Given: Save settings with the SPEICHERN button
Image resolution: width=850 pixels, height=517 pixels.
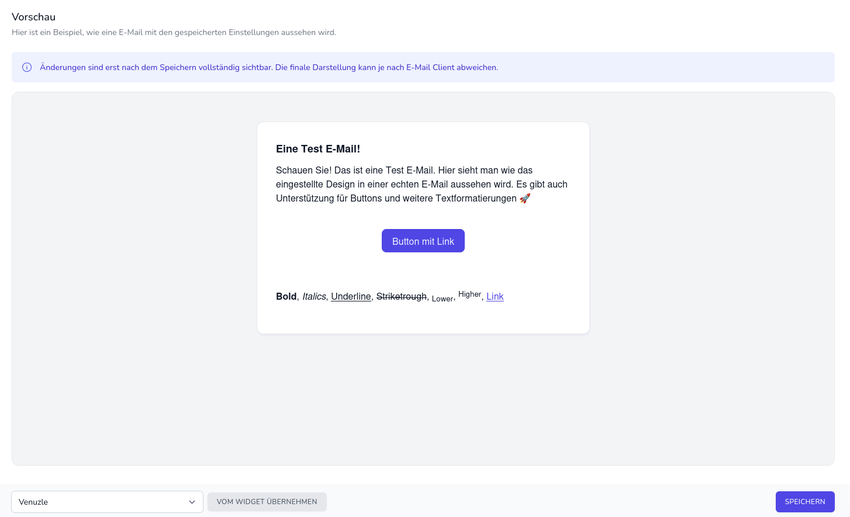Looking at the screenshot, I should tap(804, 502).
